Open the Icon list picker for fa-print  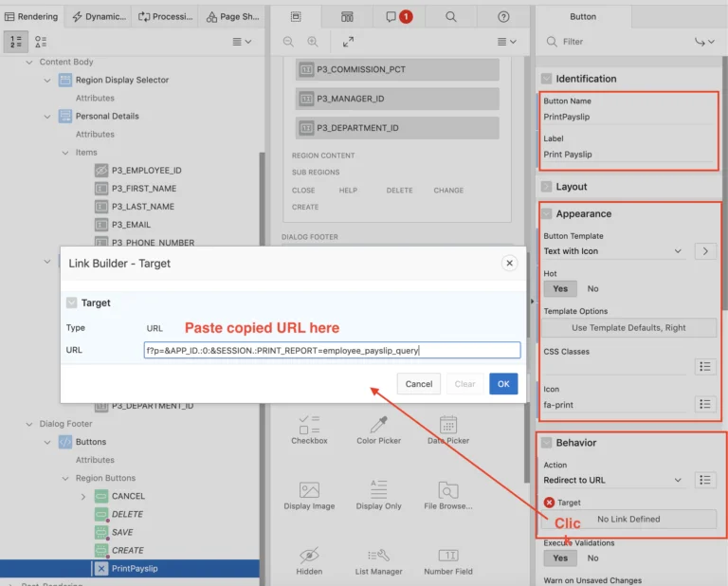705,405
